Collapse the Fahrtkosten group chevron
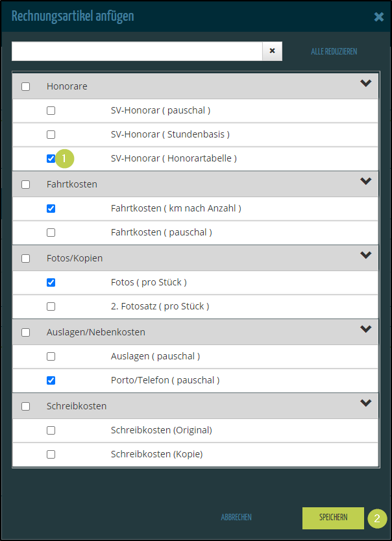Viewport: 392px width, 541px height. (x=366, y=182)
